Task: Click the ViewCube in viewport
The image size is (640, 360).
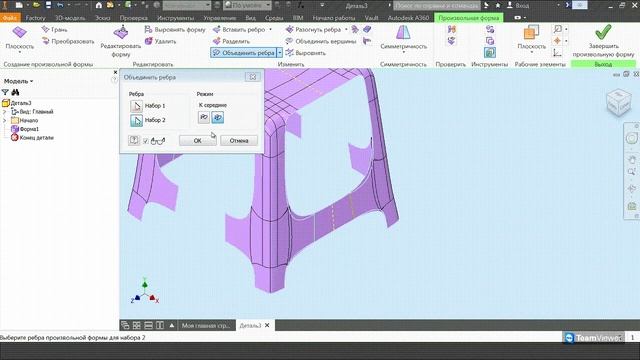Action: (x=619, y=103)
